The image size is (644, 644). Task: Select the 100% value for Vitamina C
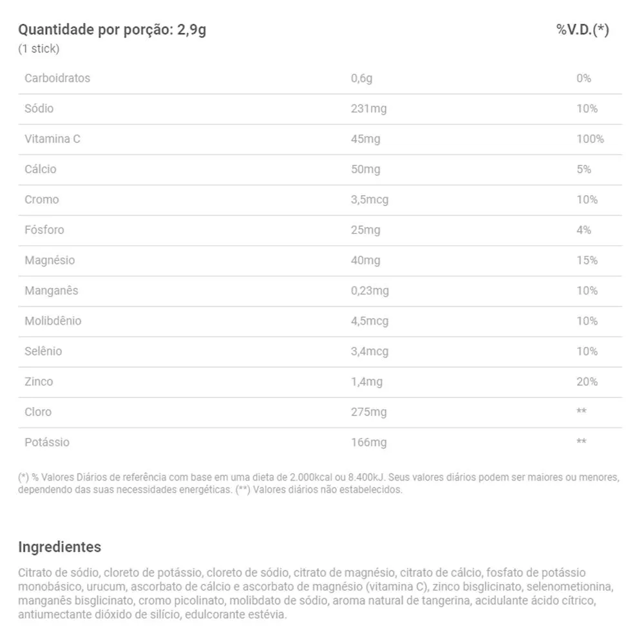click(590, 139)
